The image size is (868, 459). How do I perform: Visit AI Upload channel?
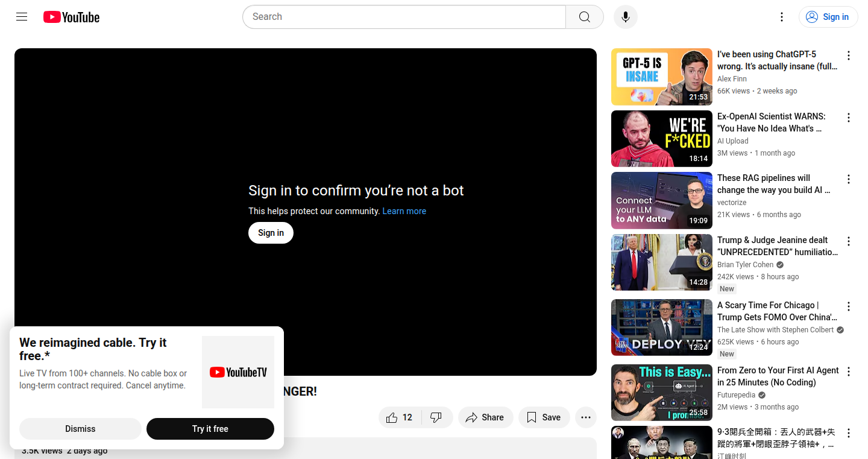point(733,141)
